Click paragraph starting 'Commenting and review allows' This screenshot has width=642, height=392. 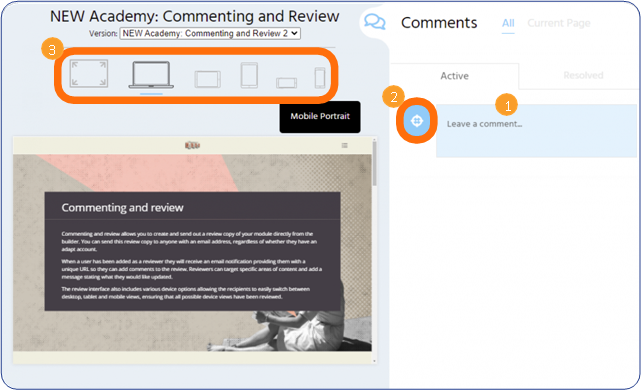point(189,242)
